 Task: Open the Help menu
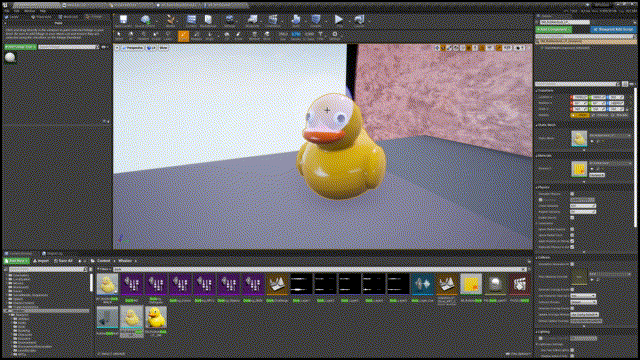(x=43, y=11)
